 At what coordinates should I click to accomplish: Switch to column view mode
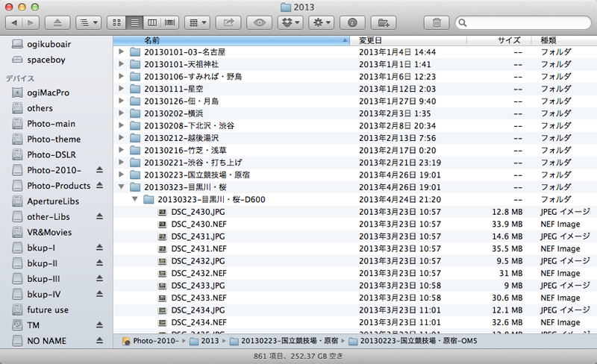click(x=153, y=22)
